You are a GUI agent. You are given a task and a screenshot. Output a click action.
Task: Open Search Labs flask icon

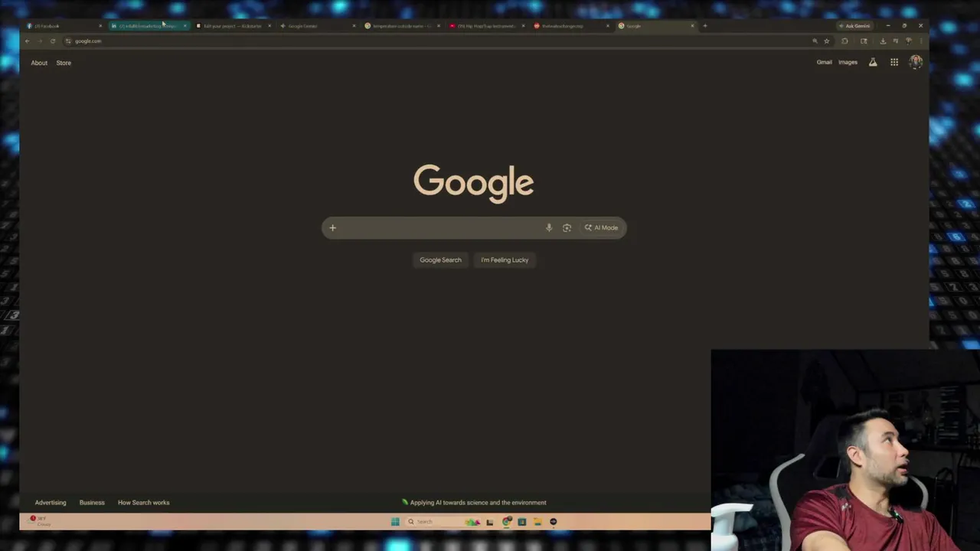pos(873,62)
